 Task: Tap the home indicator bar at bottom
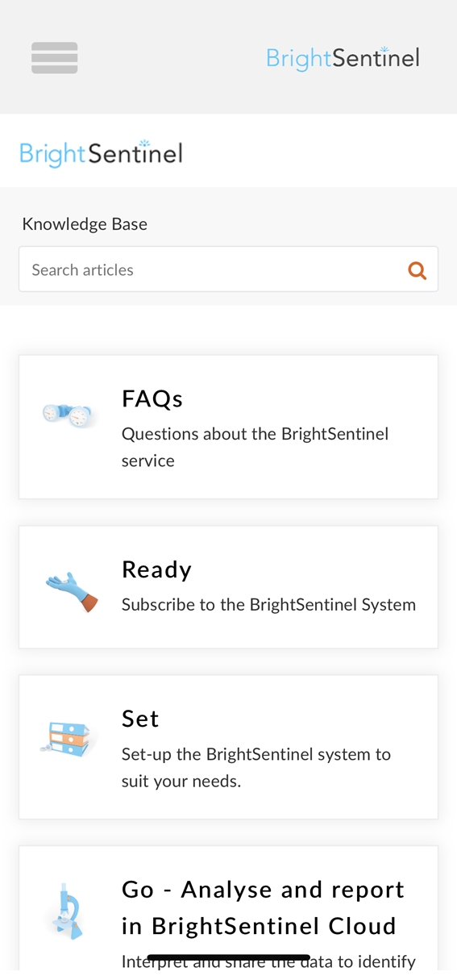[229, 958]
